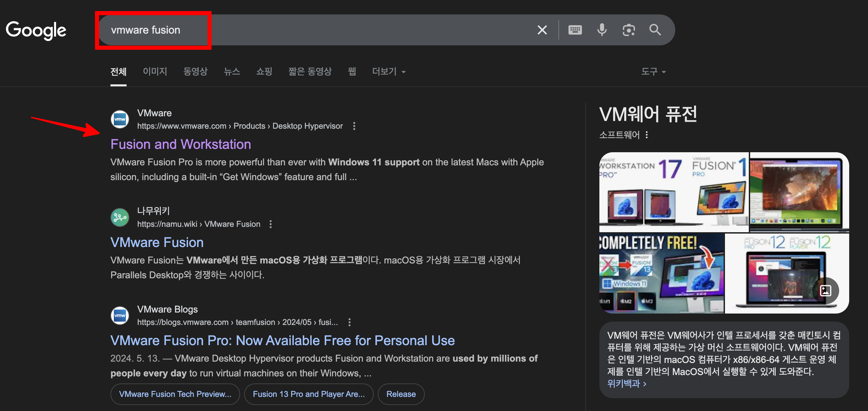
Task: Click the namu.wiki › VMware Fusion URL
Action: tap(198, 224)
